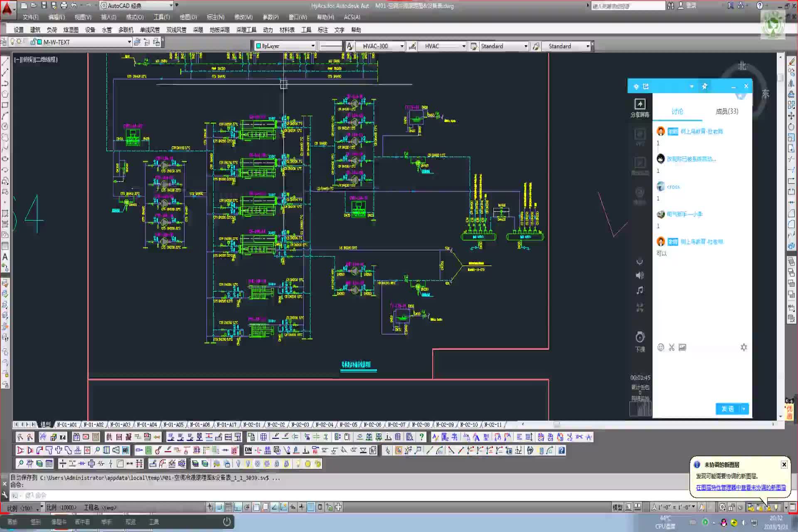Click the Text Style icon beside HVAC-300

[x=350, y=46]
